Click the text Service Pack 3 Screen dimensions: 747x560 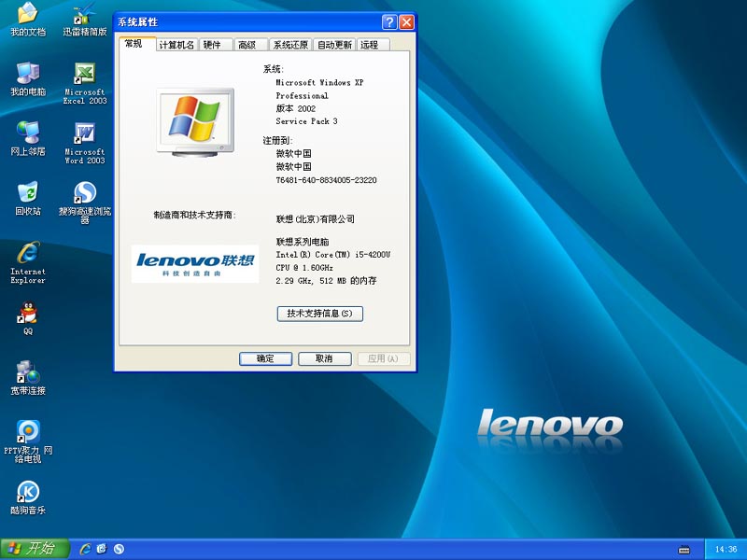306,121
